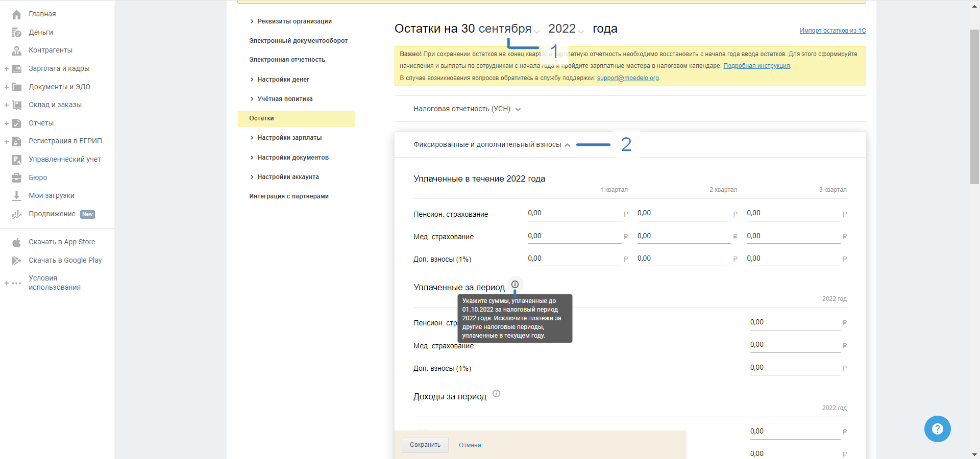The width and height of the screenshot is (980, 459).
Task: Open the year dropdown showing 2022
Action: pyautogui.click(x=566, y=29)
